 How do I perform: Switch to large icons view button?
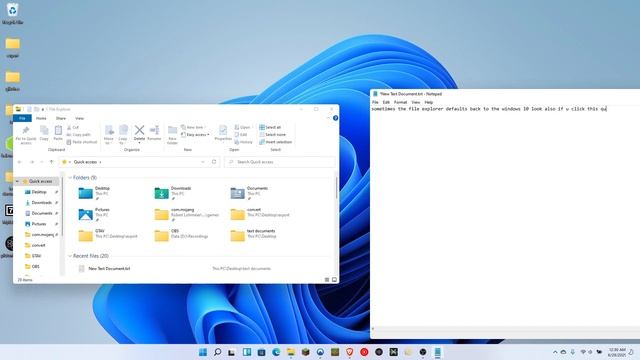[x=334, y=280]
